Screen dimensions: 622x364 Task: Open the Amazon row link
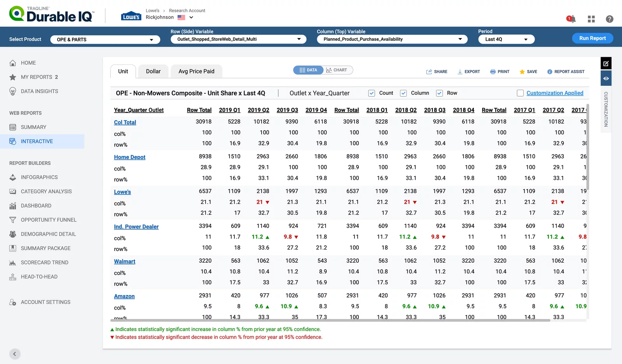[124, 296]
